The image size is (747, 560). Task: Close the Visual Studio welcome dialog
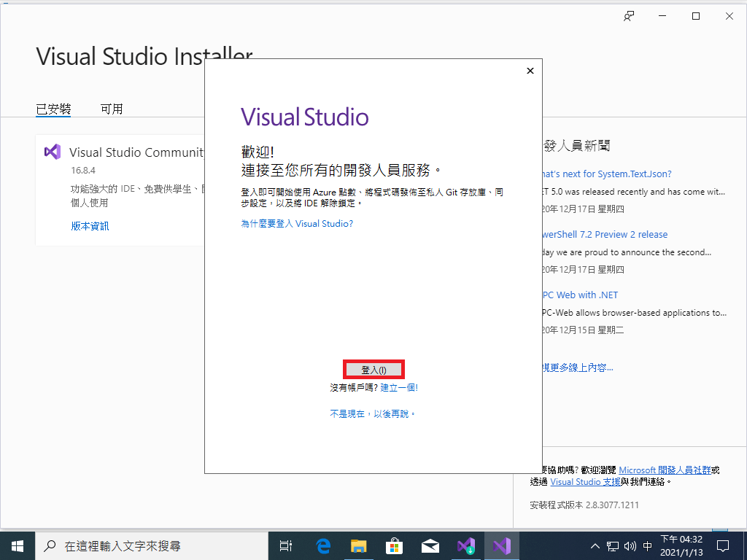coord(530,71)
